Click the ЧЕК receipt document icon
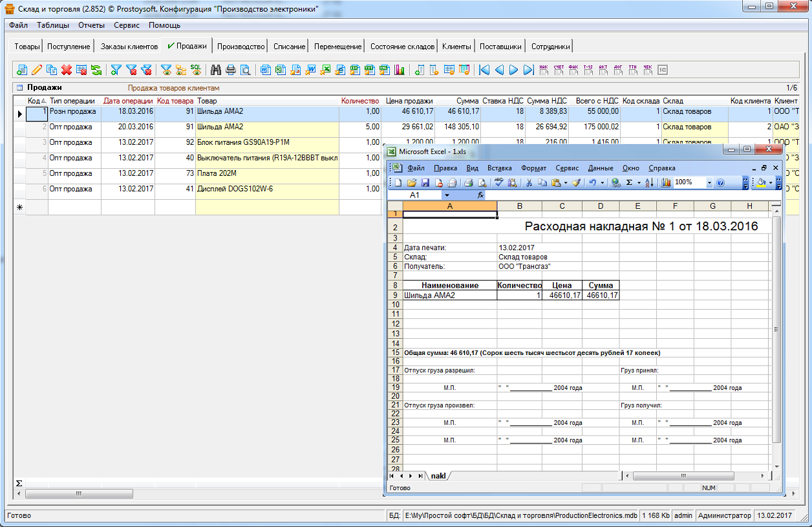812x527 pixels. 648,70
